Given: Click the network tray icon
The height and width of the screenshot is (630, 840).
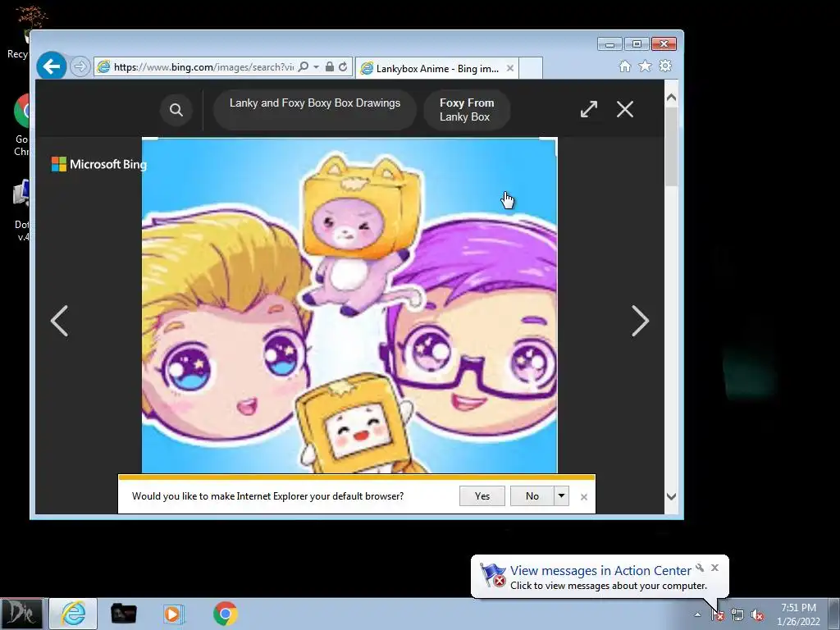Looking at the screenshot, I should [x=737, y=615].
